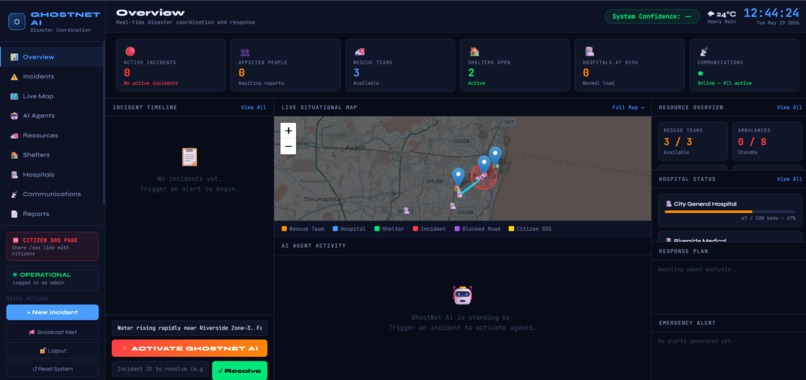Image resolution: width=806 pixels, height=380 pixels.
Task: Click the Hospitals At Risk icon
Action: pos(589,51)
